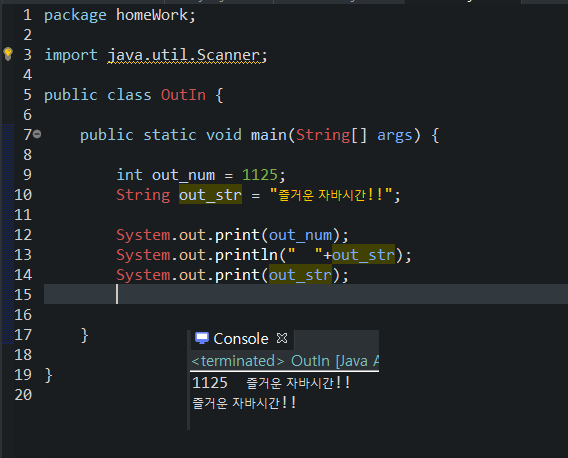Collapse the main method fold marker
The image size is (568, 458).
click(37, 134)
